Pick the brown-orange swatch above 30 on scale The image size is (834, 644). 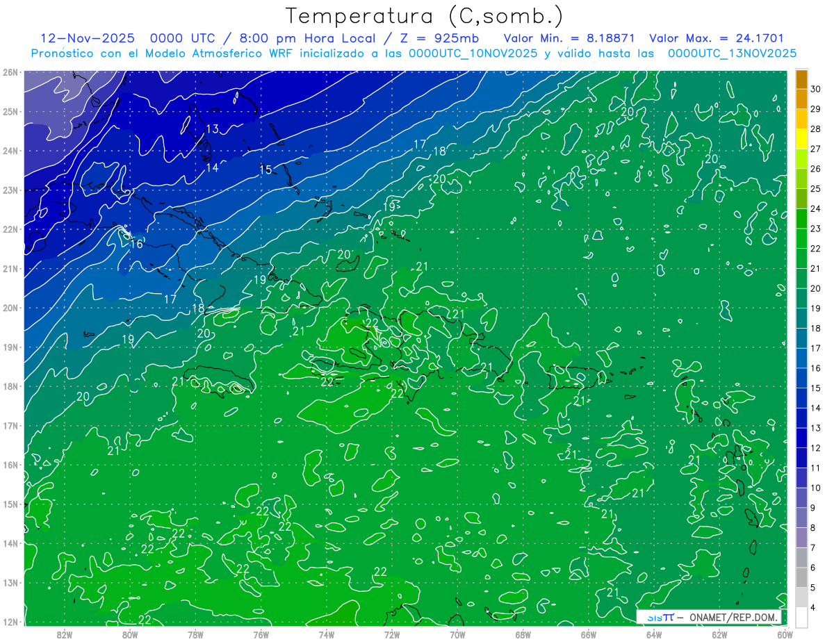(801, 79)
